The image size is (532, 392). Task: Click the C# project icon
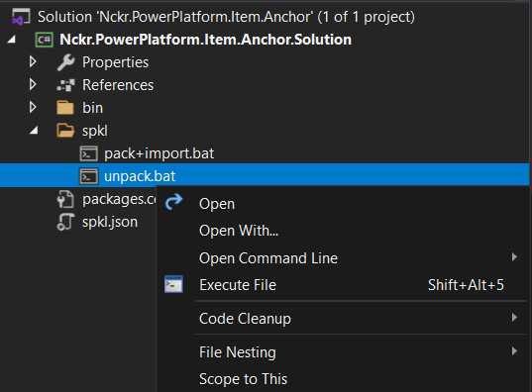point(45,40)
